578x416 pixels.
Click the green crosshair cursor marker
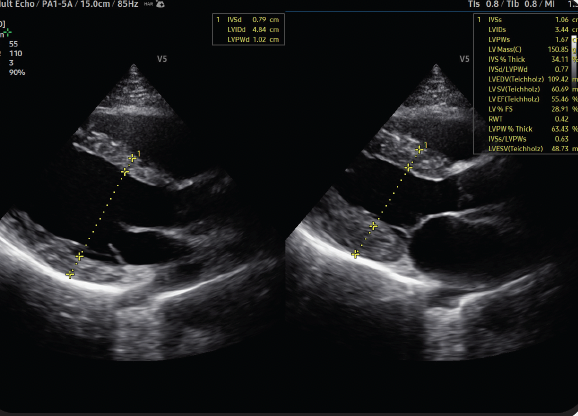(x=7, y=33)
